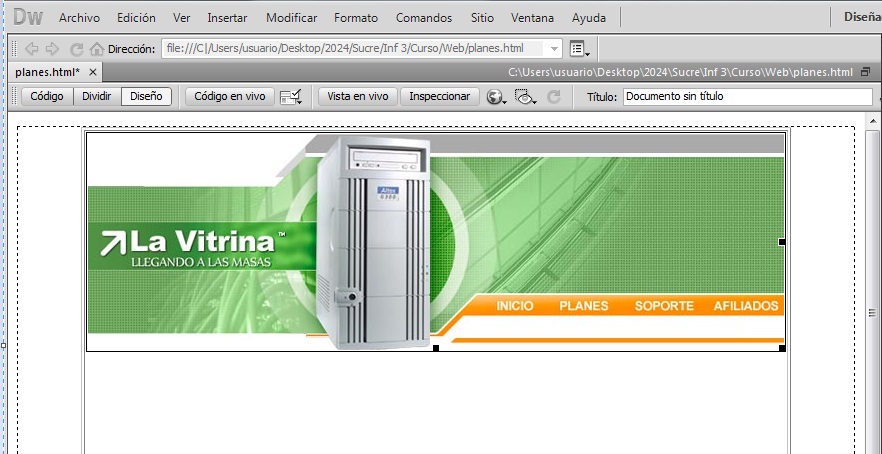Click the home icon in address toolbar
This screenshot has width=882, height=454.
click(x=96, y=48)
